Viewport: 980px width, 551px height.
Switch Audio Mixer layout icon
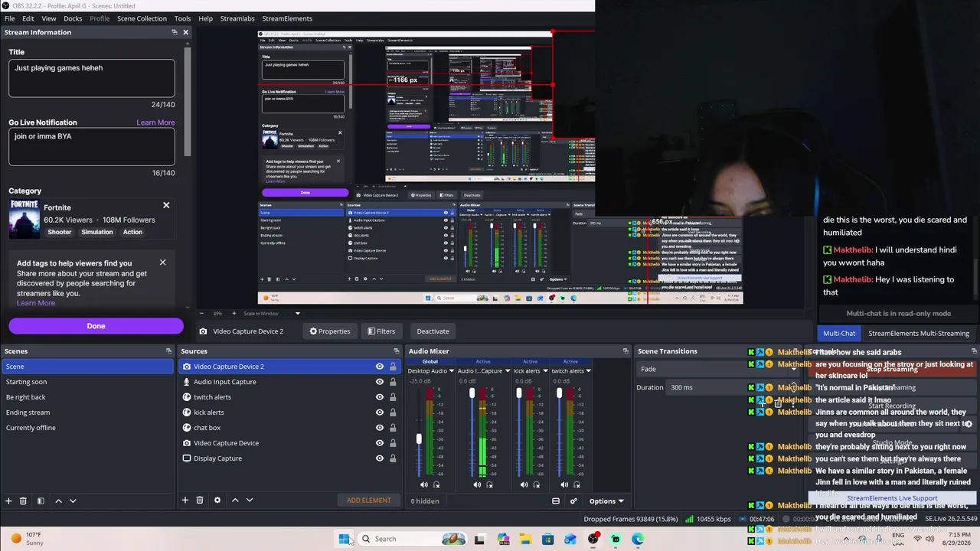(x=556, y=501)
